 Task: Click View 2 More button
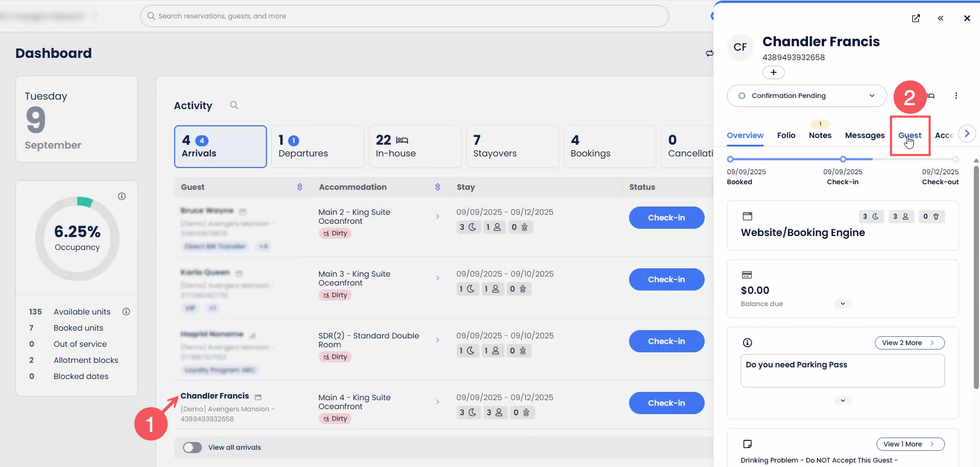tap(909, 343)
